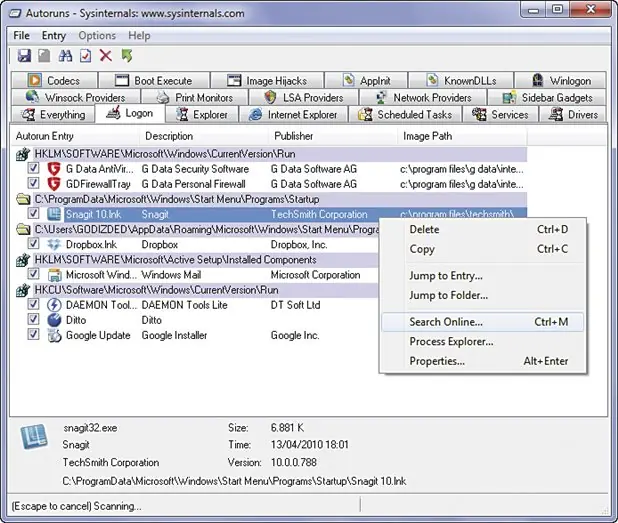Click the Dropbox.lnk entry icon
Image resolution: width=618 pixels, height=523 pixels.
tap(54, 245)
